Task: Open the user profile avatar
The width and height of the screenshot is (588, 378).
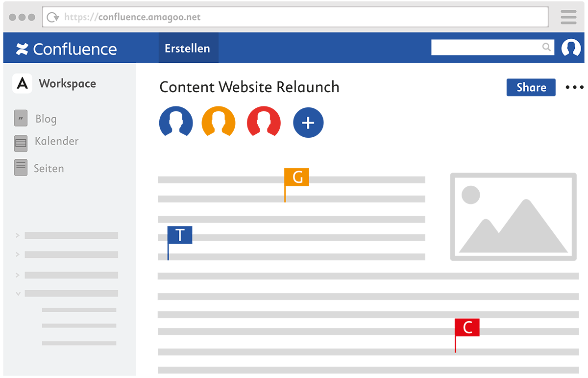Action: (571, 48)
